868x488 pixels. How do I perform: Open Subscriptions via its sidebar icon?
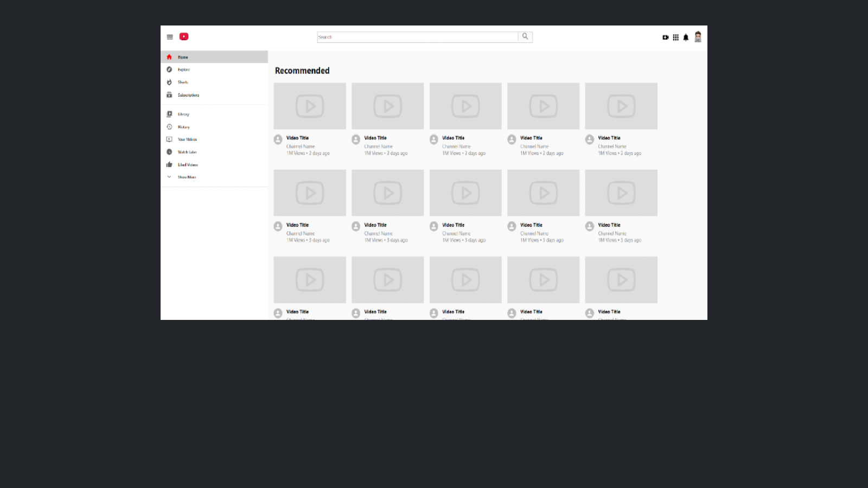coord(169,95)
